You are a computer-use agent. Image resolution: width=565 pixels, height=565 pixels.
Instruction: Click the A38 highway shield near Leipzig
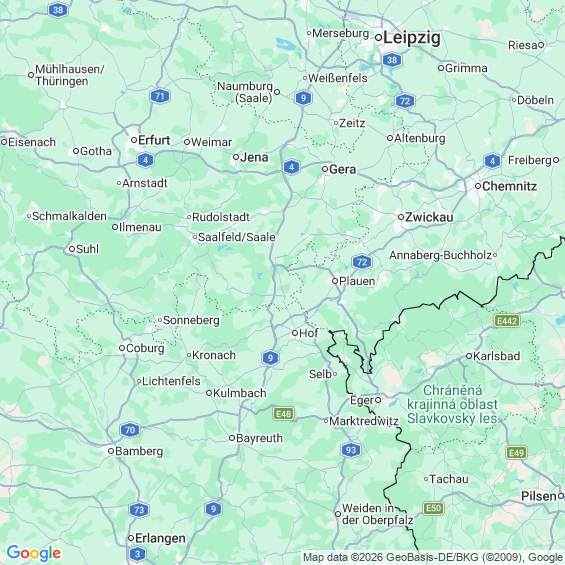click(x=392, y=60)
